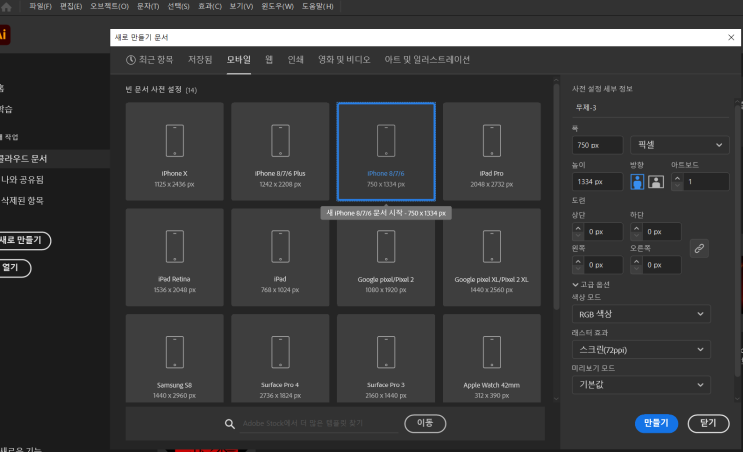743x452 pixels.
Task: Switch to the 영화 및 비디오 tab
Action: point(344,60)
